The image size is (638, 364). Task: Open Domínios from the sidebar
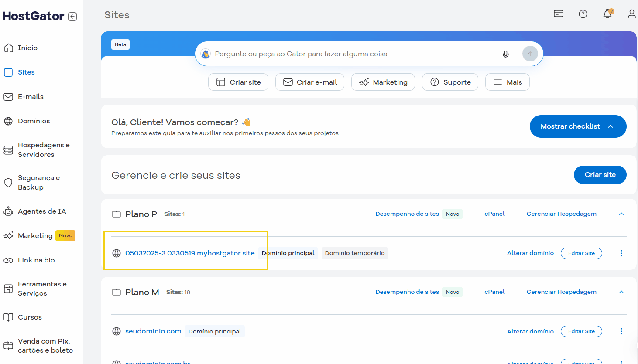34,121
